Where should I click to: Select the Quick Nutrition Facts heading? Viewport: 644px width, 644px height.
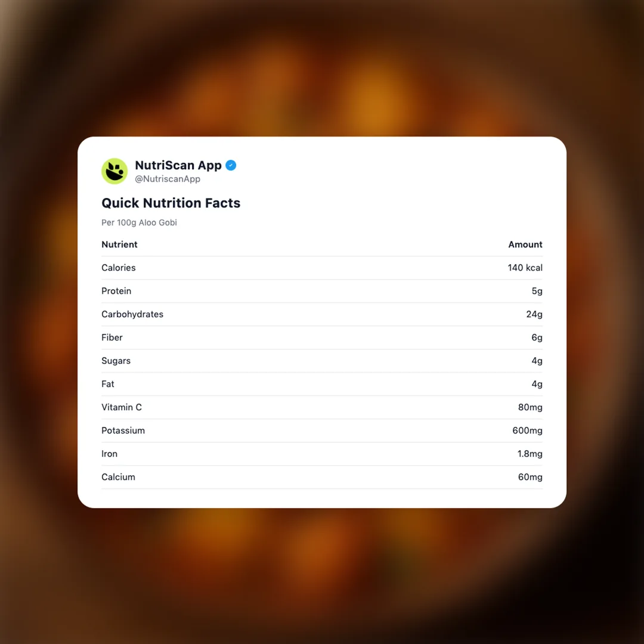pyautogui.click(x=171, y=203)
